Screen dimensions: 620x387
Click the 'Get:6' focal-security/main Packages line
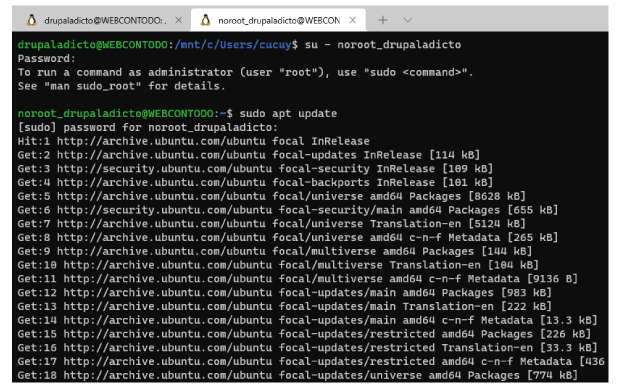[288, 210]
